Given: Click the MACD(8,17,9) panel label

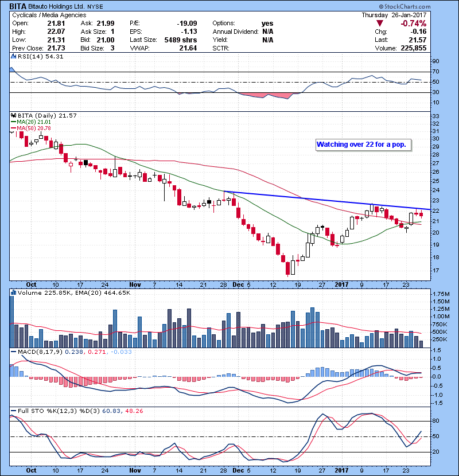Looking at the screenshot, I should click(x=40, y=352).
